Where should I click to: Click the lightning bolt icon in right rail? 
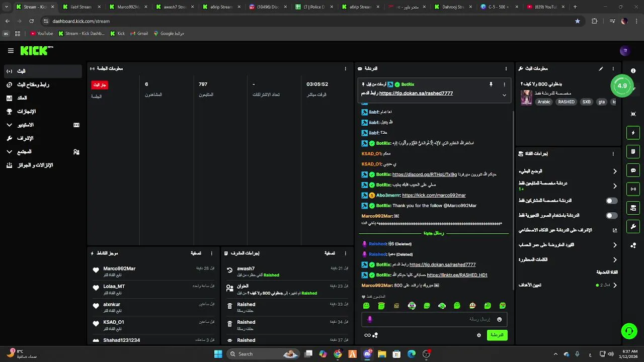coord(633,133)
